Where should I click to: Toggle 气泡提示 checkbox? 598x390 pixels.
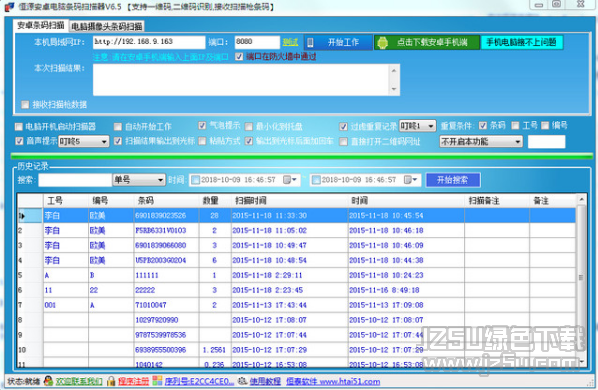tap(202, 126)
